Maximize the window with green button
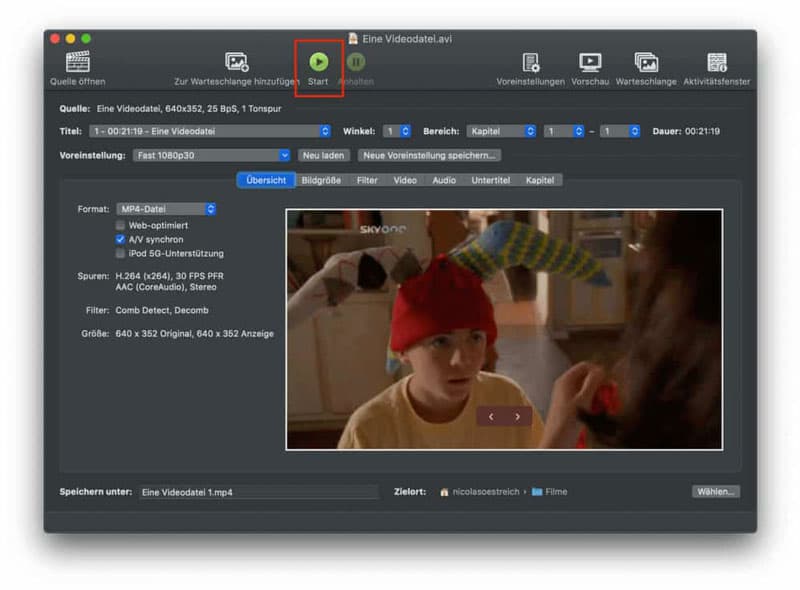The image size is (800, 590). point(86,38)
